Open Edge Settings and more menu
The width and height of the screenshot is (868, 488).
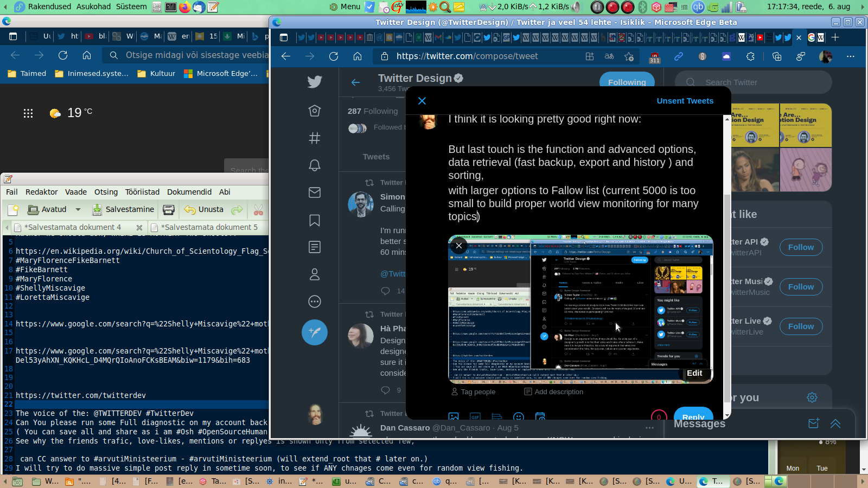click(851, 56)
